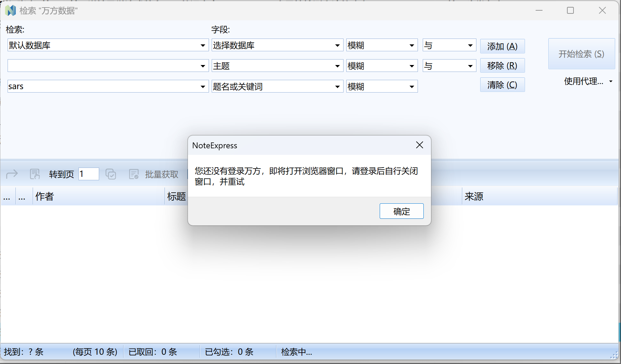Viewport: 621px width, 364px height.
Task: Click the 移除 (R) button
Action: pyautogui.click(x=502, y=65)
